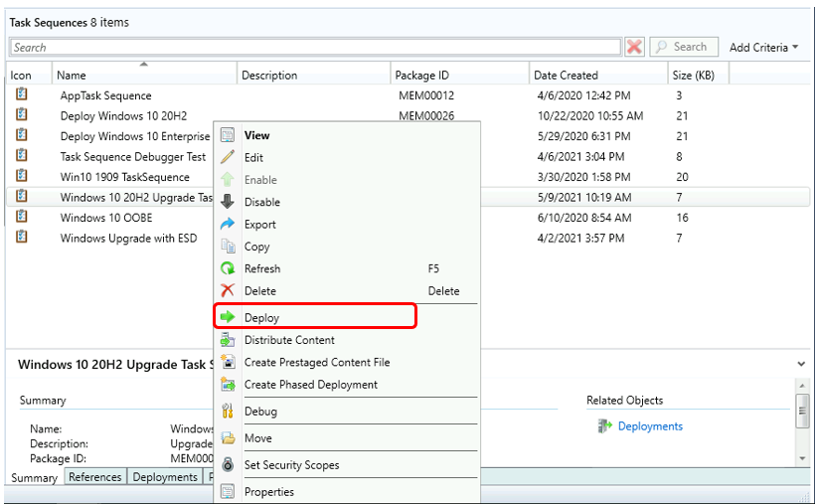Viewport: 815px width, 504px height.
Task: Switch to the Summary tab
Action: pyautogui.click(x=35, y=477)
